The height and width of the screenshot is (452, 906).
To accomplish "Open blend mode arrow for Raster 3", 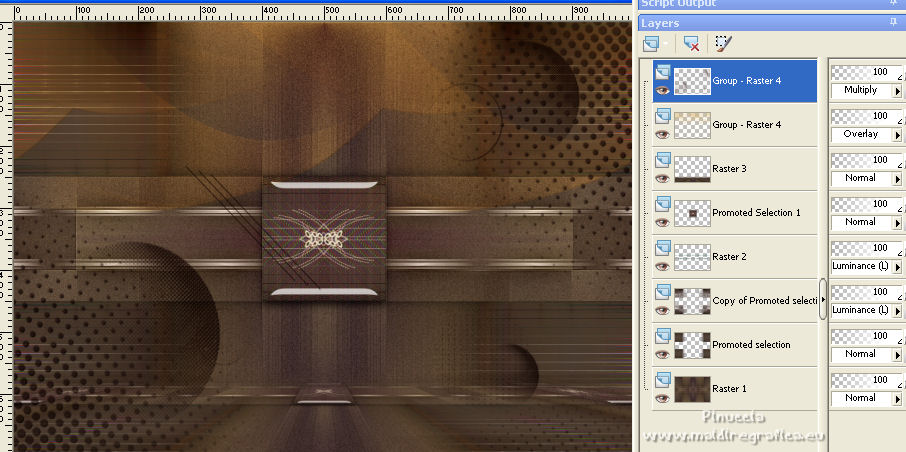I will [x=898, y=179].
